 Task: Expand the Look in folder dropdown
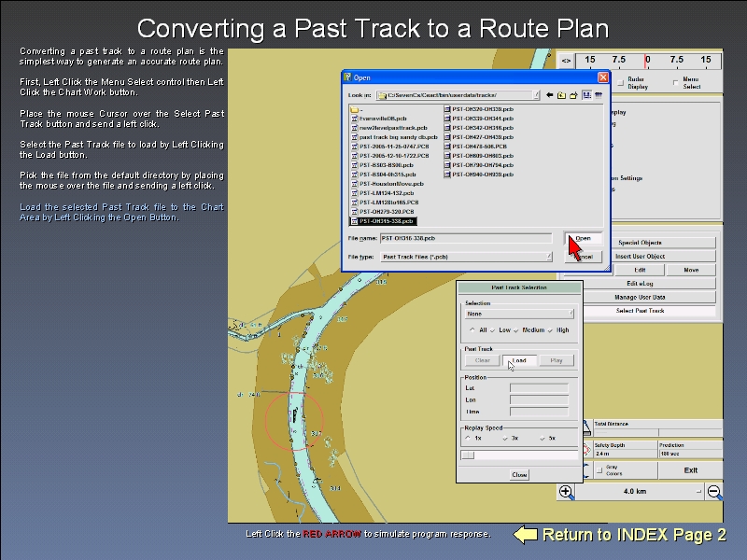pos(536,94)
